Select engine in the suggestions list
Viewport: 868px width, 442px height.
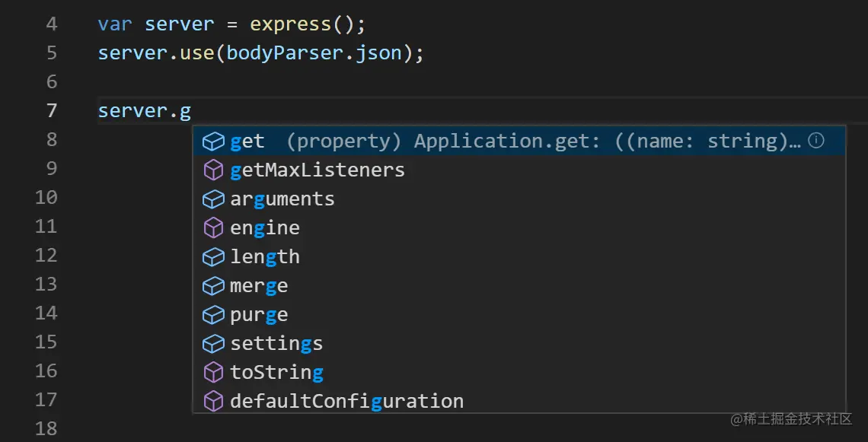tap(264, 227)
